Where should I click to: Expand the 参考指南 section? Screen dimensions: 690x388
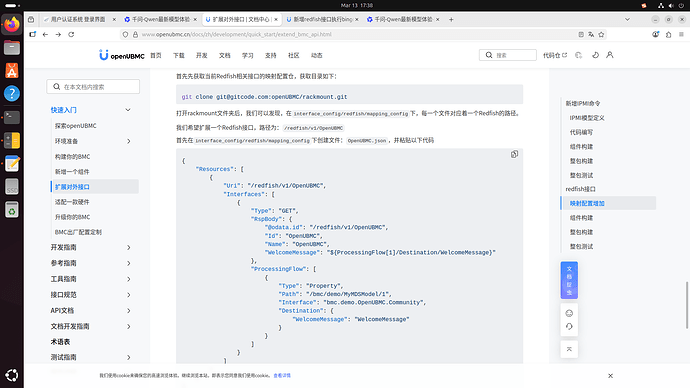coord(128,264)
